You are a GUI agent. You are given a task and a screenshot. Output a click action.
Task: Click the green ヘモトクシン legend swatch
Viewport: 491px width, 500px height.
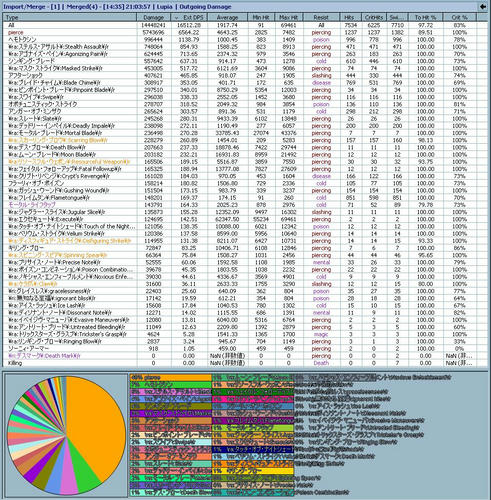coord(170,385)
